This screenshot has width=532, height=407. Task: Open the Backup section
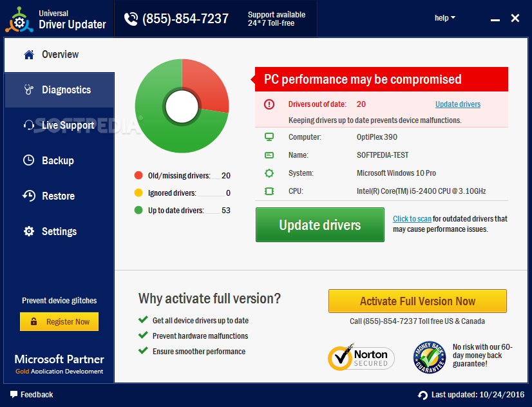pyautogui.click(x=59, y=160)
